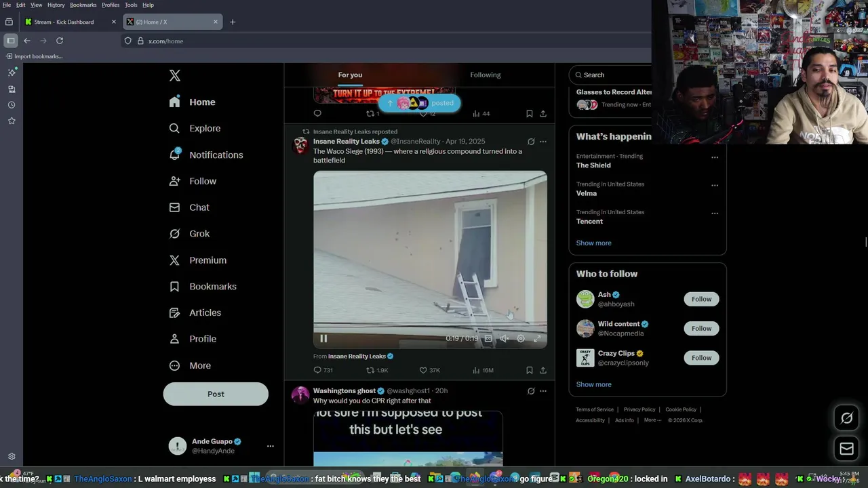Open Grok explain icon on Insane Reality Leaks post

pos(531,142)
